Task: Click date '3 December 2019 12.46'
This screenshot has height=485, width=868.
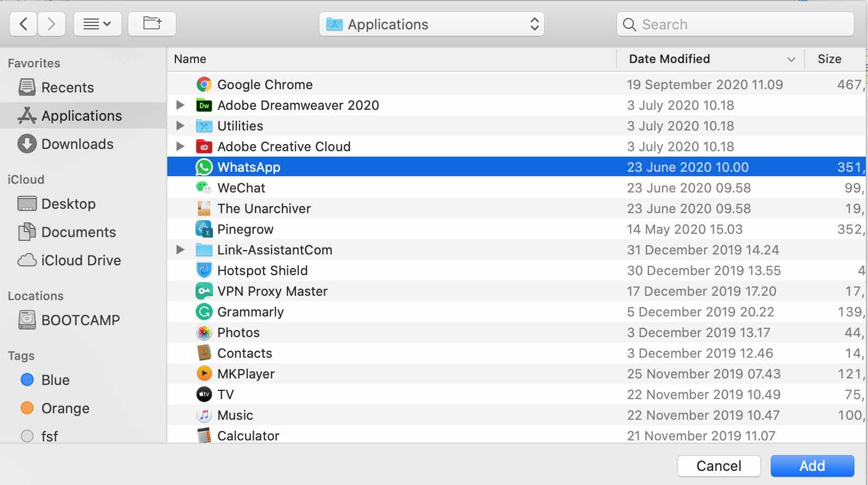Action: pos(700,353)
